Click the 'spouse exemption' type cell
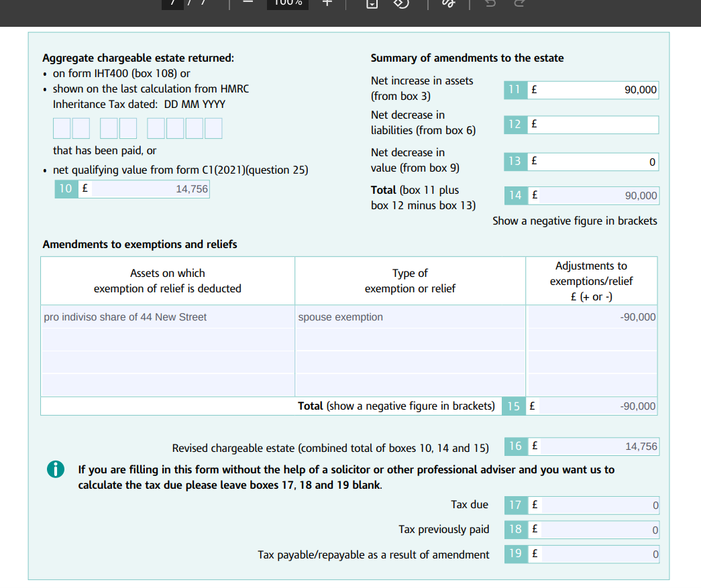Screen dimensions: 701x588 pos(409,317)
